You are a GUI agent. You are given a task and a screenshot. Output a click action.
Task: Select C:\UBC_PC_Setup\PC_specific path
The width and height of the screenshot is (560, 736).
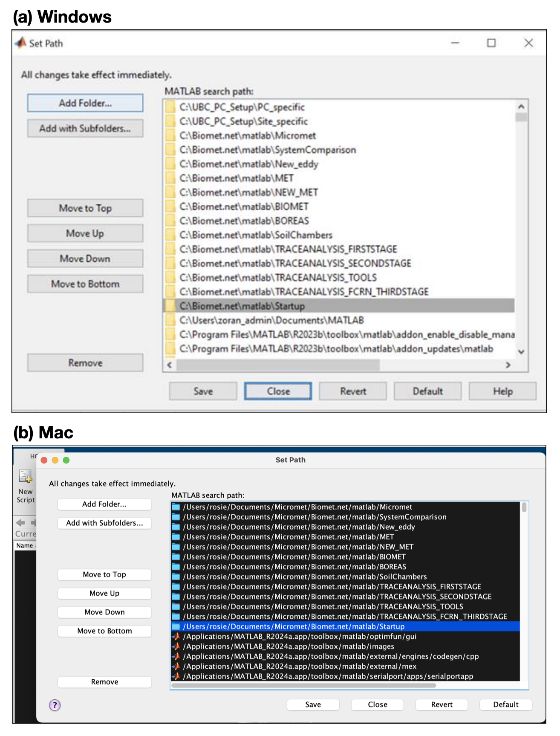[339, 107]
